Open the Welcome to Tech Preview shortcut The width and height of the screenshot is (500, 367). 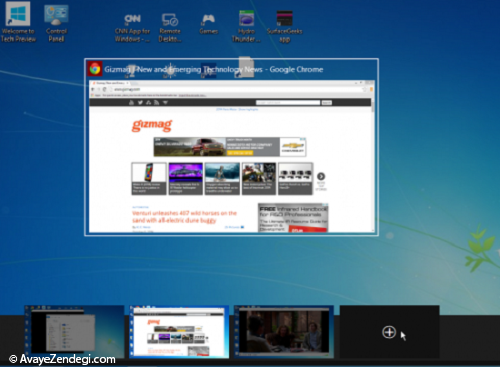18,22
